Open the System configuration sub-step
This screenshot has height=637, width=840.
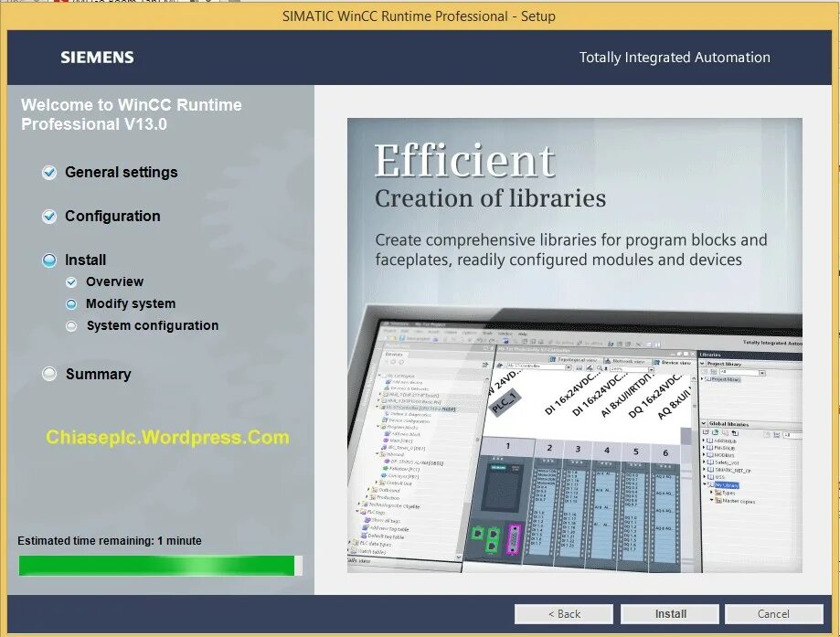153,325
